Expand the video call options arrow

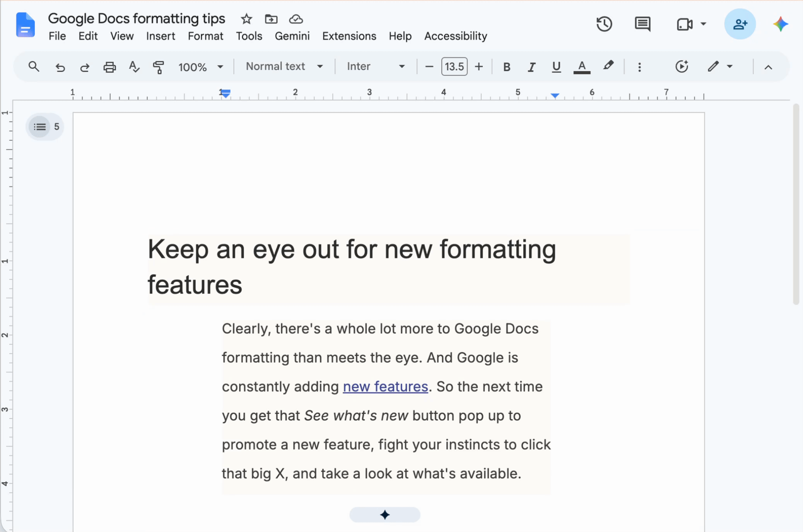click(703, 24)
